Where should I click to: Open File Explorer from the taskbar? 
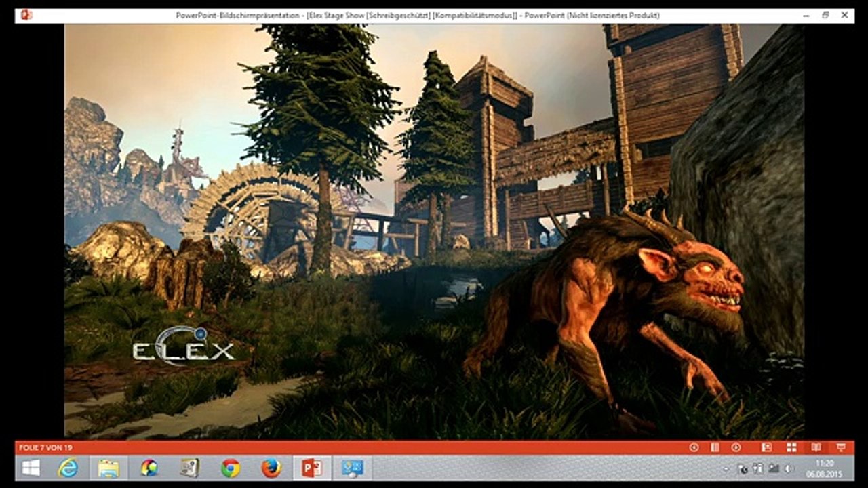click(108, 468)
